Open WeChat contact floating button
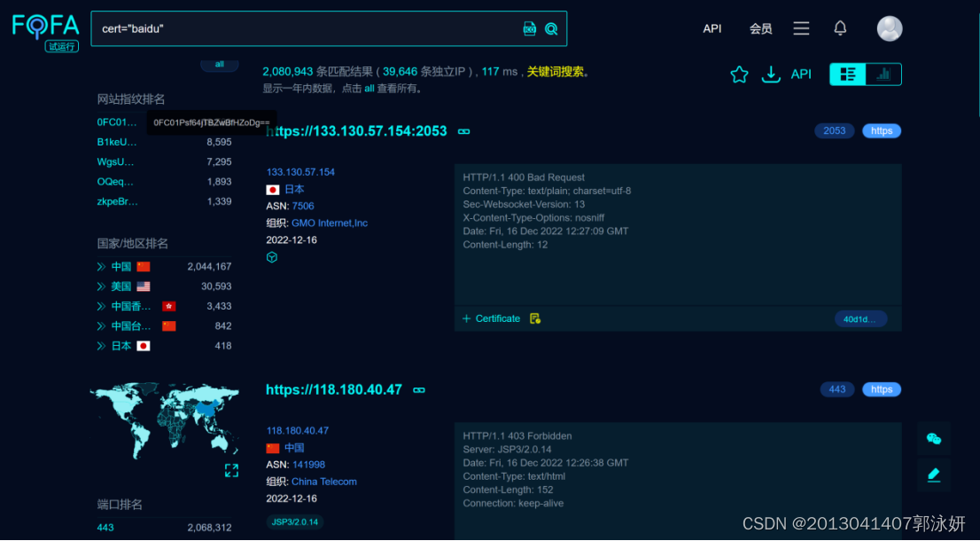 [934, 438]
